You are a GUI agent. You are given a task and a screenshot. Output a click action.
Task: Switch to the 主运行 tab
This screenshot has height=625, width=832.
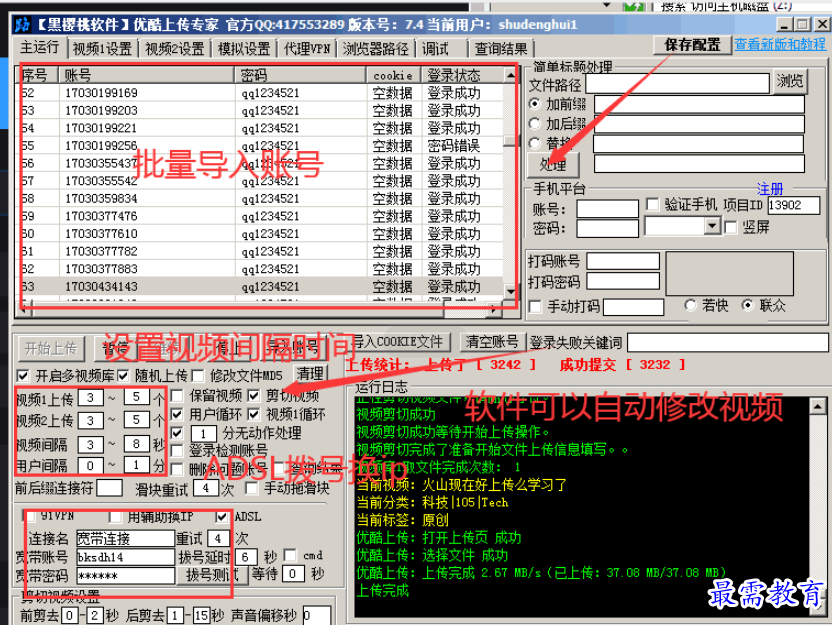coord(40,47)
